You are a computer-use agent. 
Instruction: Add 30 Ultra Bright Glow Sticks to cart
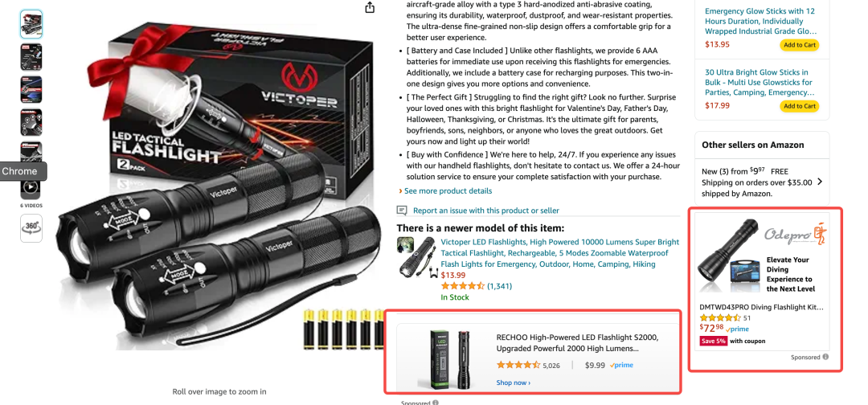[x=800, y=106]
